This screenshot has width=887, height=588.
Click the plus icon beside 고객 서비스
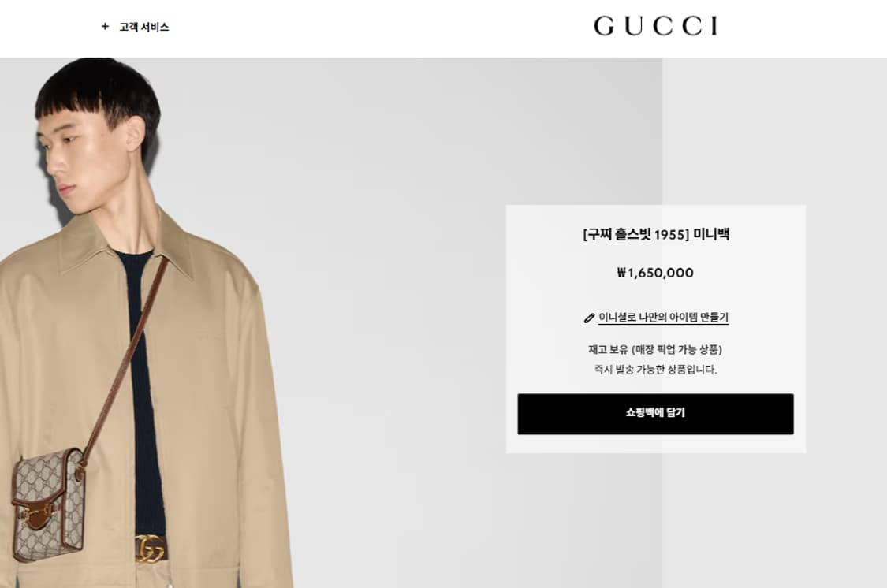click(105, 27)
